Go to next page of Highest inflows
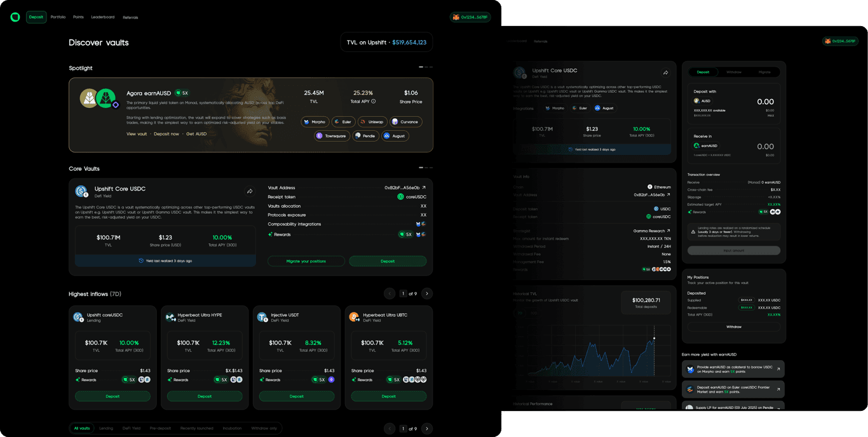This screenshot has height=437, width=868. point(427,293)
